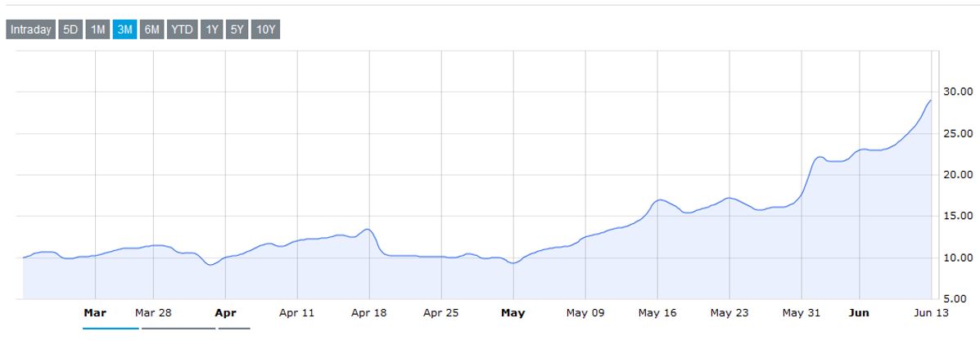Click the Jun 13 date marker
The width and height of the screenshot is (980, 345).
(933, 312)
